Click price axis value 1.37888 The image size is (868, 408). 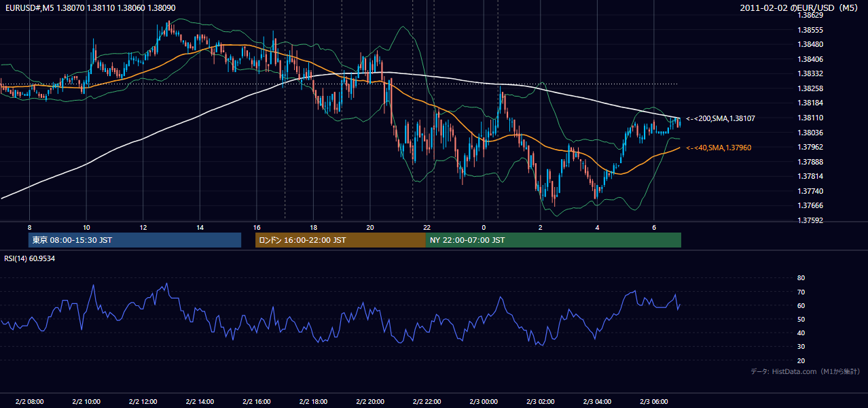pyautogui.click(x=811, y=162)
